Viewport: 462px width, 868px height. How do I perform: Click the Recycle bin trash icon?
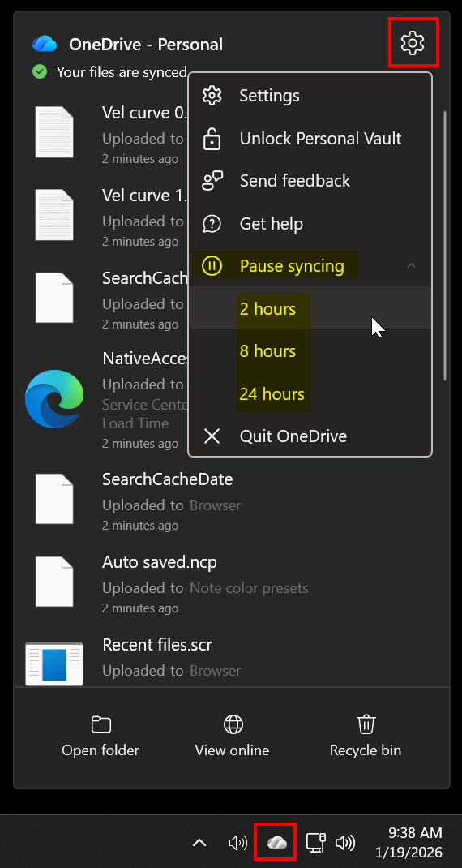[366, 724]
